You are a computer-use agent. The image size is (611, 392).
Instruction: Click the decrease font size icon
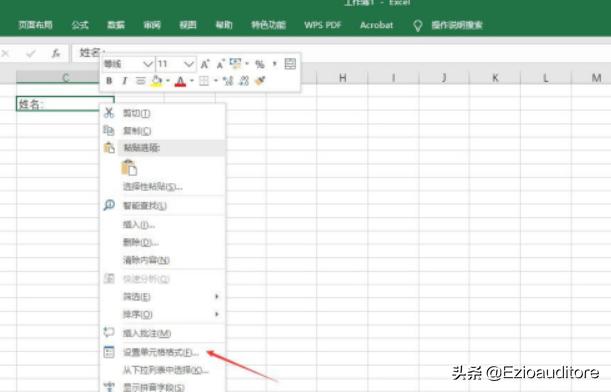[221, 64]
